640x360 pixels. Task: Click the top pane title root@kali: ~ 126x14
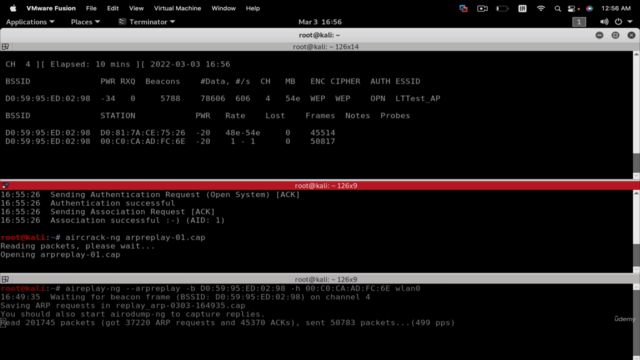(x=326, y=47)
